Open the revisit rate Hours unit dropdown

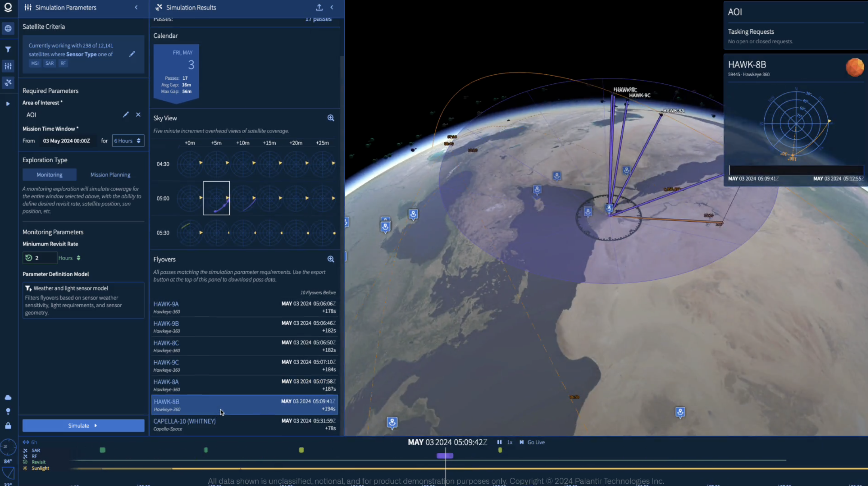tap(69, 258)
